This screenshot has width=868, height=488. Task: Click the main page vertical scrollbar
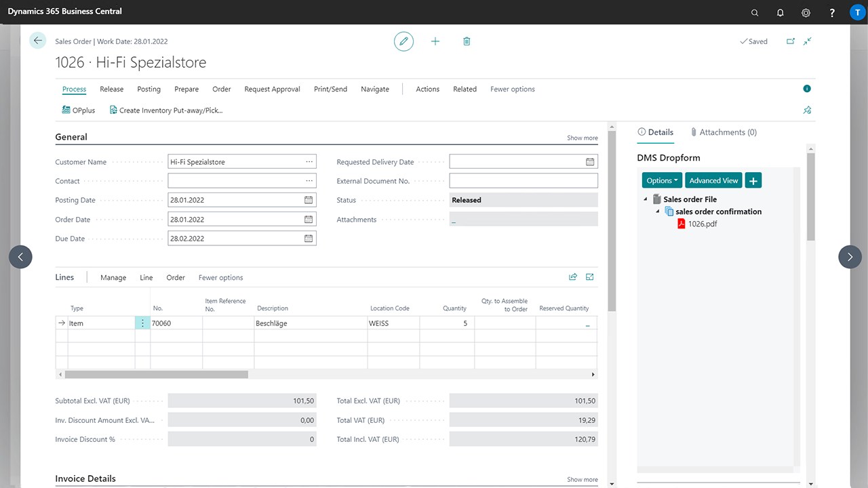[x=612, y=220]
